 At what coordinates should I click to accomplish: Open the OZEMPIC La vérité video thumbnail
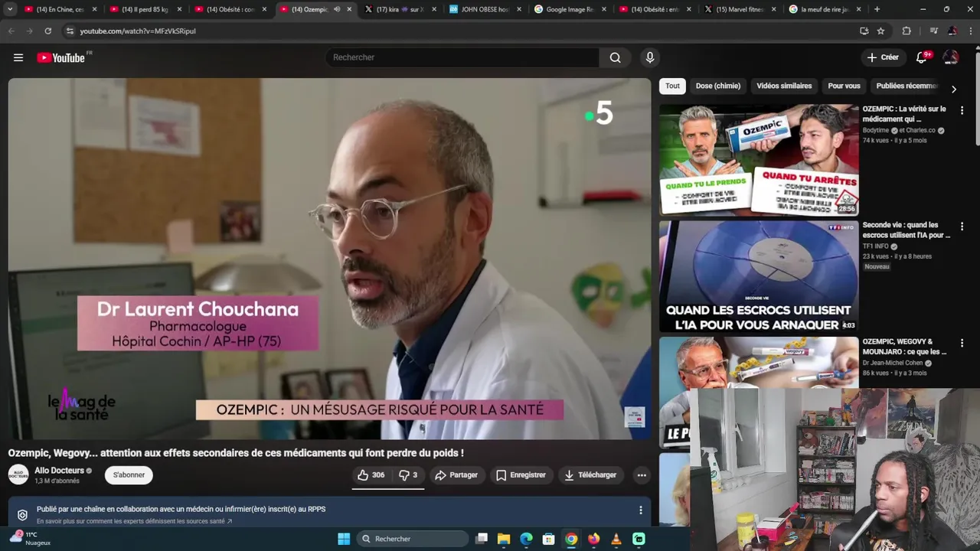[759, 160]
